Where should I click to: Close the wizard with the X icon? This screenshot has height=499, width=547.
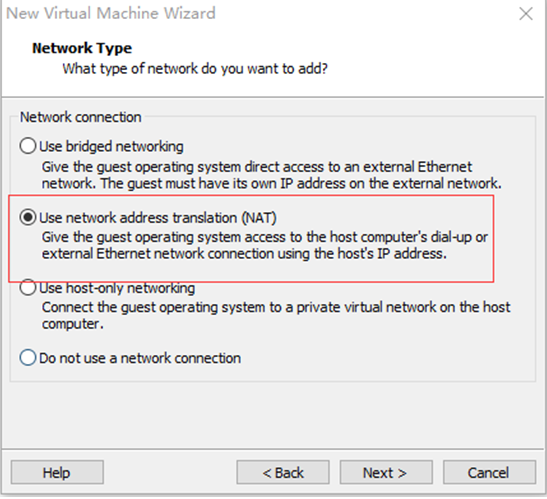click(526, 14)
